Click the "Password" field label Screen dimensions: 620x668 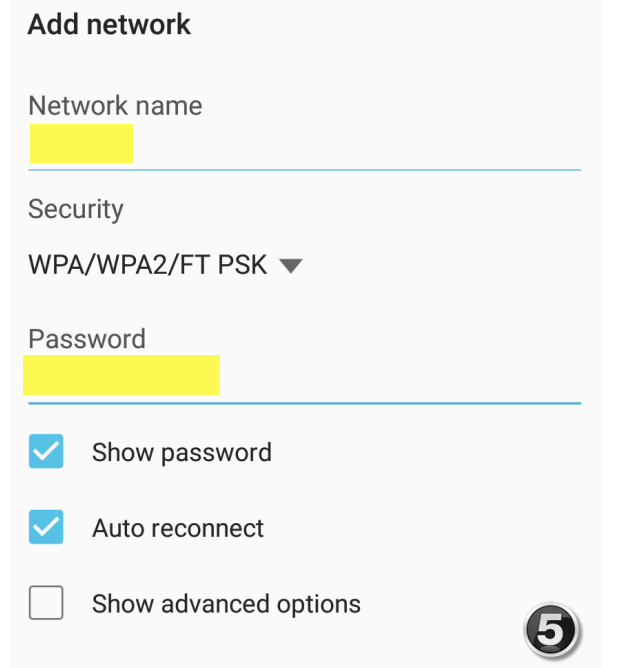click(x=87, y=339)
